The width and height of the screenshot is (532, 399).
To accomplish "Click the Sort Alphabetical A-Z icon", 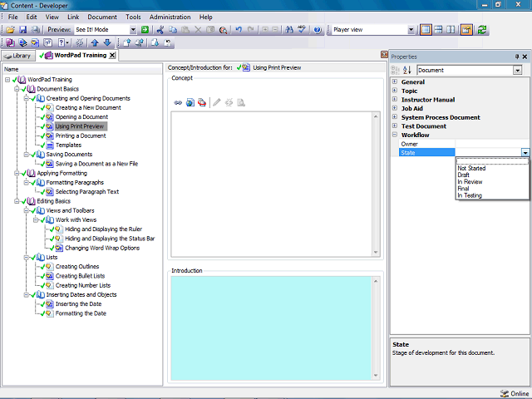I will pyautogui.click(x=406, y=70).
